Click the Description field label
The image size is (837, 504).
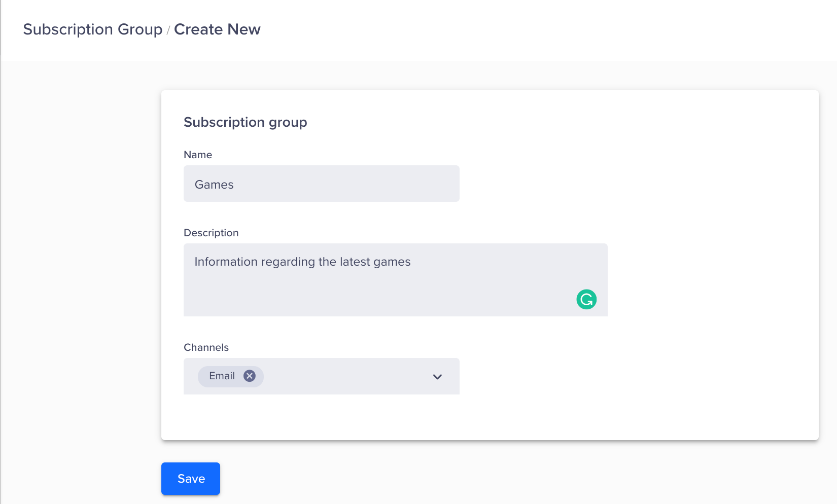click(211, 233)
